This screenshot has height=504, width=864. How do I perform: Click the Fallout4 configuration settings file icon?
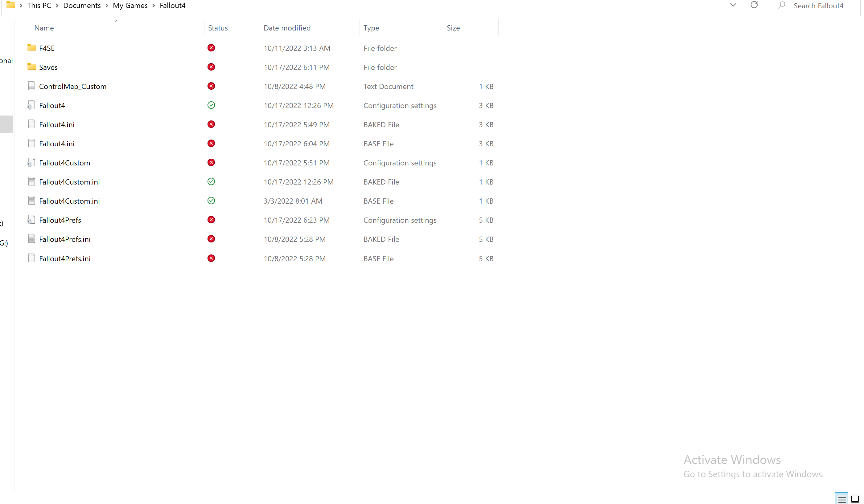31,105
